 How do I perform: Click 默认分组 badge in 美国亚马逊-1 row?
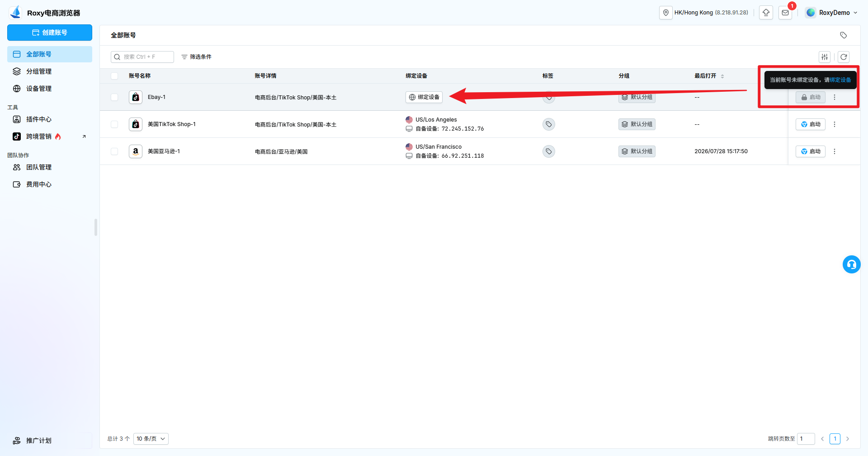coord(637,151)
